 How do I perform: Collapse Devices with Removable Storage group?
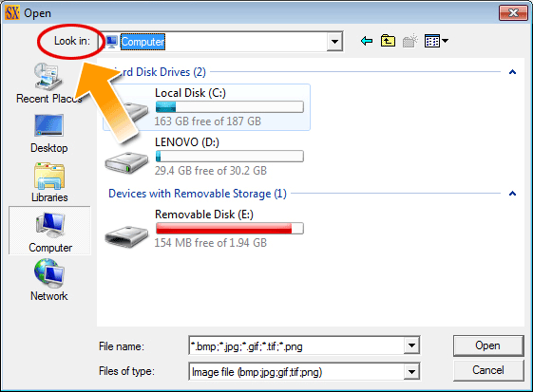(x=512, y=194)
